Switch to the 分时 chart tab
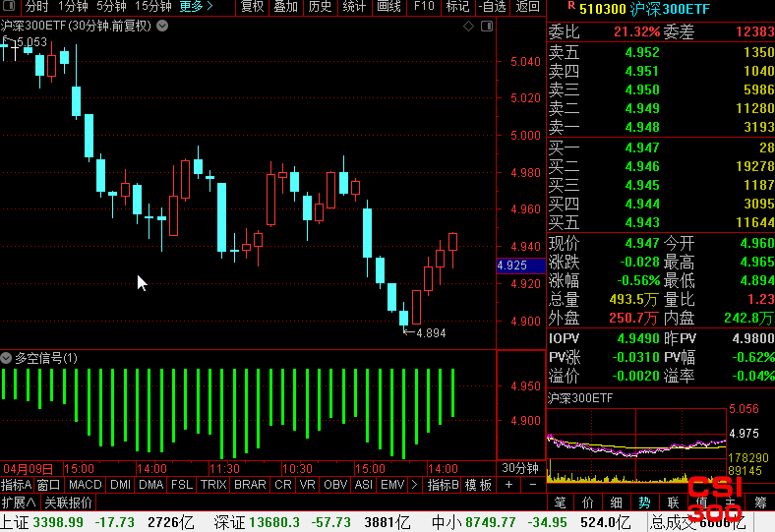This screenshot has height=532, width=775. (x=37, y=7)
